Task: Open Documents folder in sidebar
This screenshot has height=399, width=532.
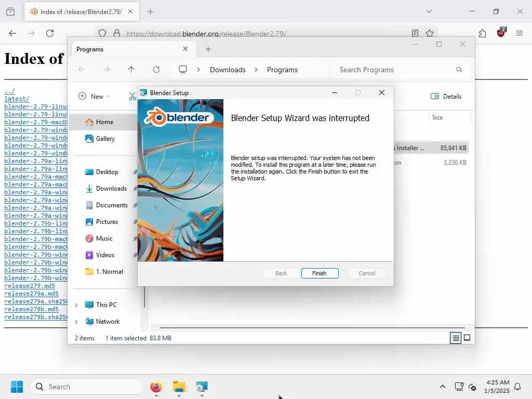Action: pyautogui.click(x=112, y=205)
